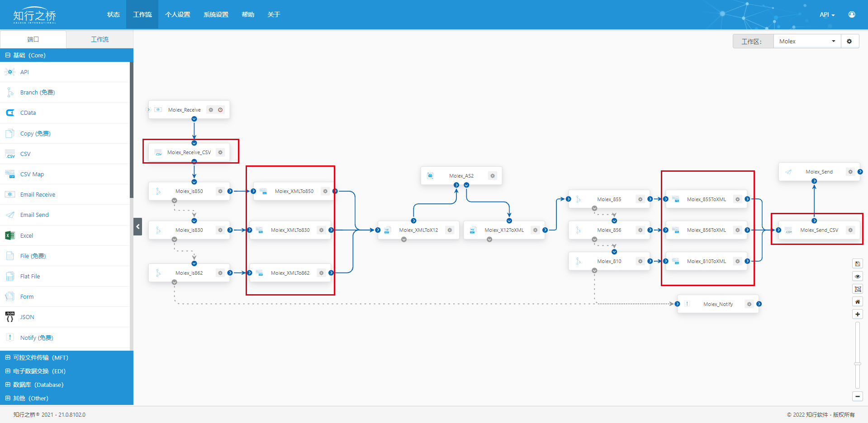The height and width of the screenshot is (423, 868).
Task: Open settings gear on Molex_XMLTo862 node
Action: (321, 273)
